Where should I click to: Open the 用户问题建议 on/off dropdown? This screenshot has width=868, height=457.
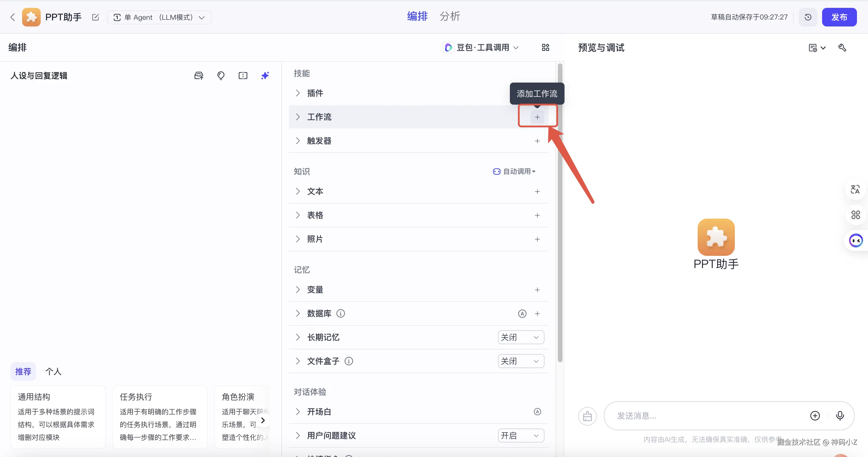click(x=521, y=435)
